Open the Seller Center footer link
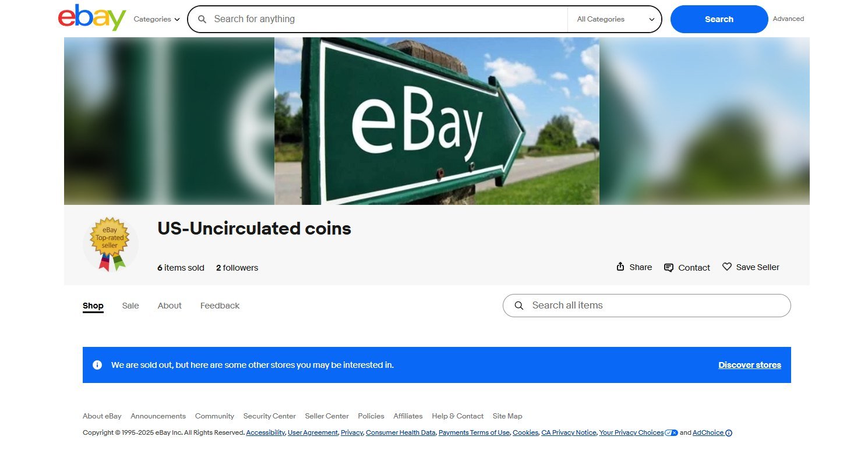Screen dimensions: 868x454 pyautogui.click(x=327, y=416)
